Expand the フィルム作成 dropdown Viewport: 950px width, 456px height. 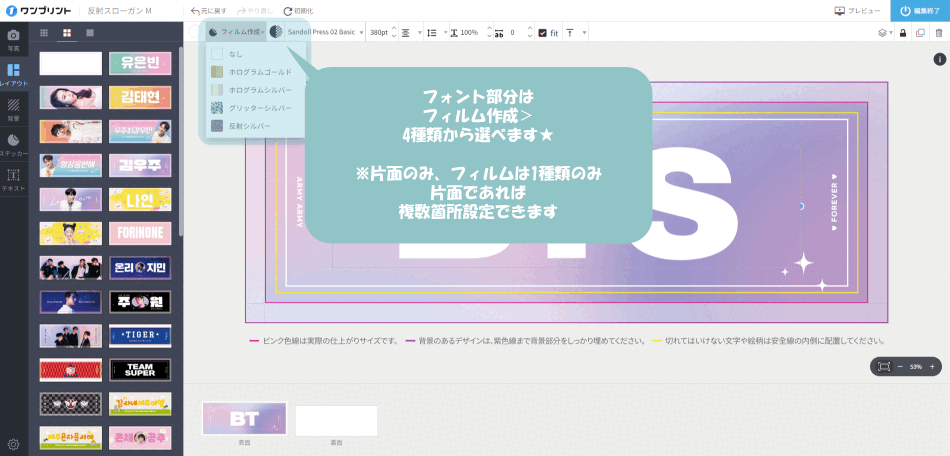click(x=236, y=32)
